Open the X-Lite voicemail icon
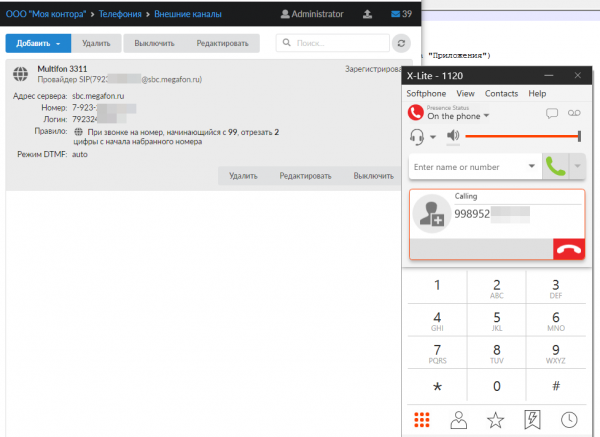Image resolution: width=600 pixels, height=437 pixels. point(574,114)
